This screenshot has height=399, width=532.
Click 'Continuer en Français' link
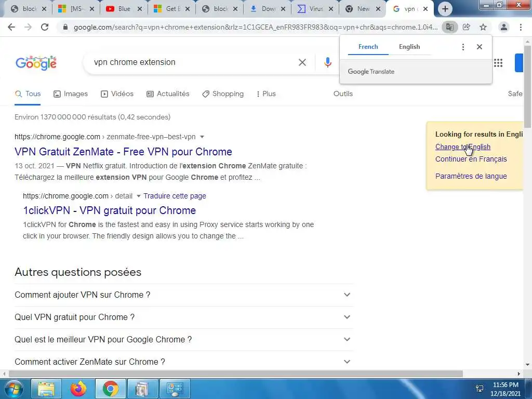[471, 159]
